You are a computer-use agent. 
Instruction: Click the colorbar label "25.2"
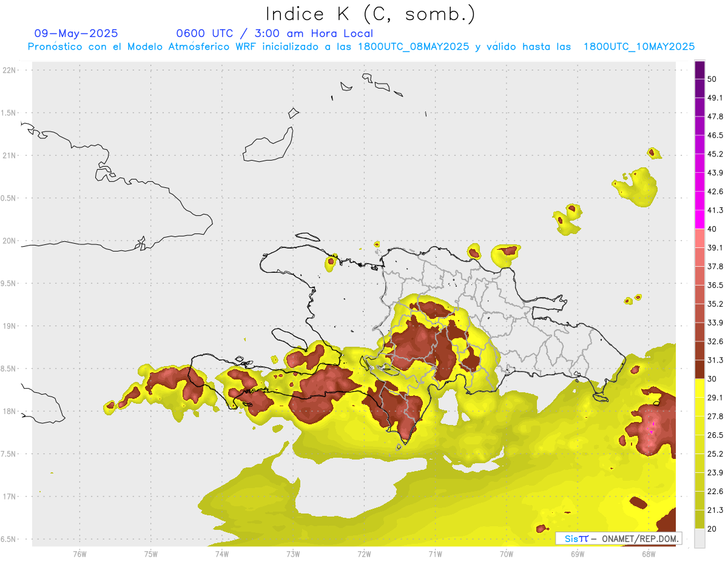point(715,453)
